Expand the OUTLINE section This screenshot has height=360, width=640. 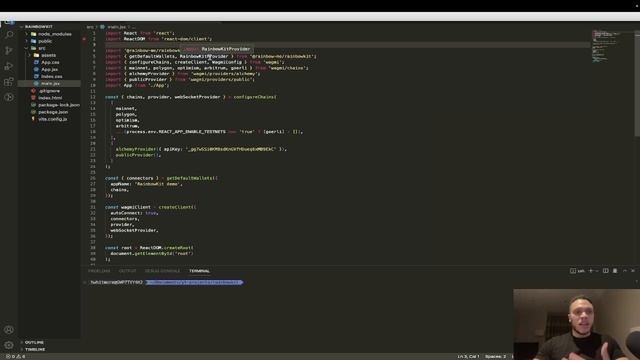pos(33,342)
